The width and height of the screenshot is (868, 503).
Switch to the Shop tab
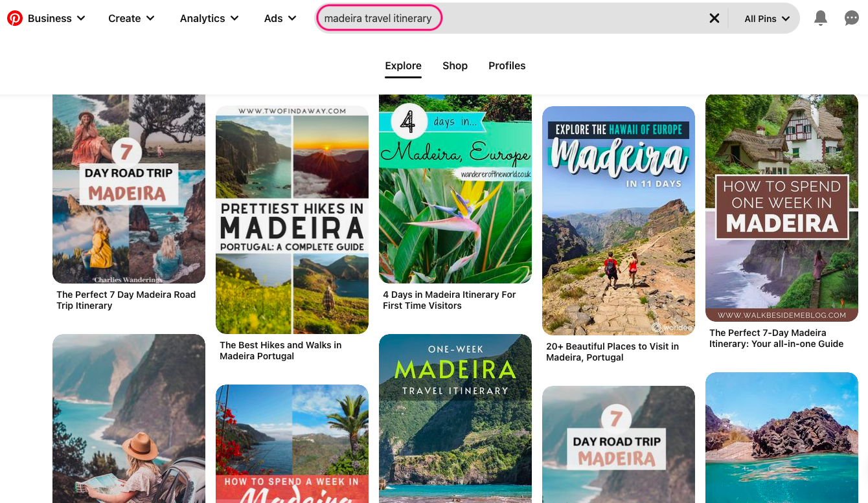coord(455,65)
